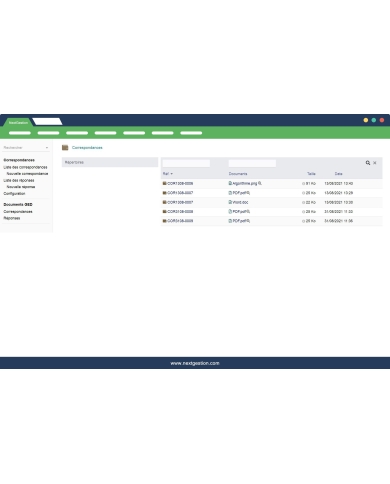The image size is (390, 484).
Task: Open Nouvelle correspondance in the sidebar
Action: 27,174
